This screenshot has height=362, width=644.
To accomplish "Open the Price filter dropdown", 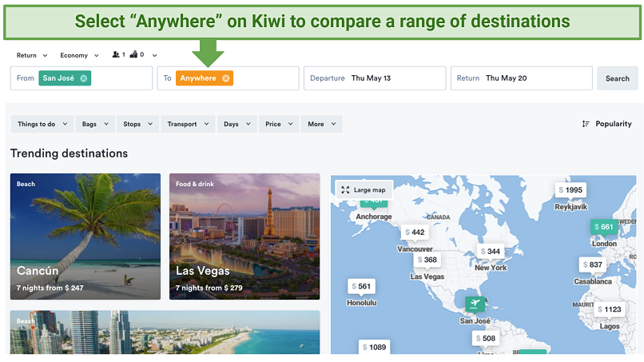I will click(x=279, y=124).
